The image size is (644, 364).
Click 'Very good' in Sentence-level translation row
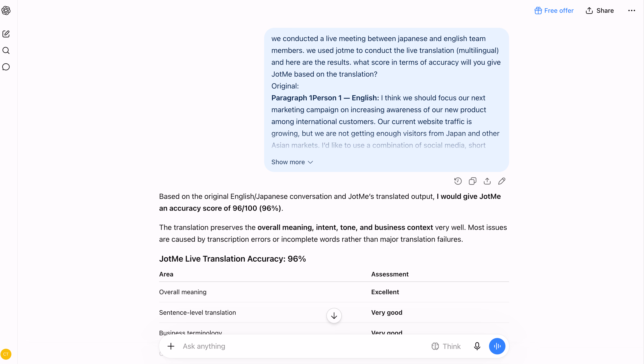point(387,312)
